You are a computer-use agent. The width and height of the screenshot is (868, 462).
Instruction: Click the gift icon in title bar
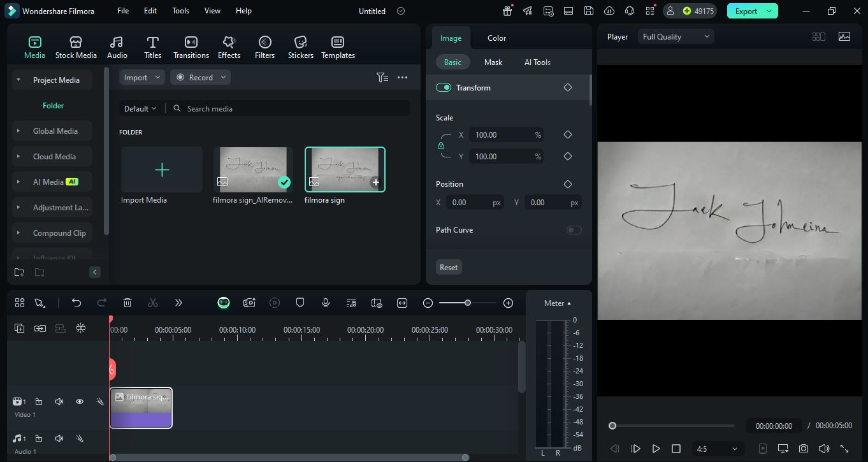[x=507, y=11]
